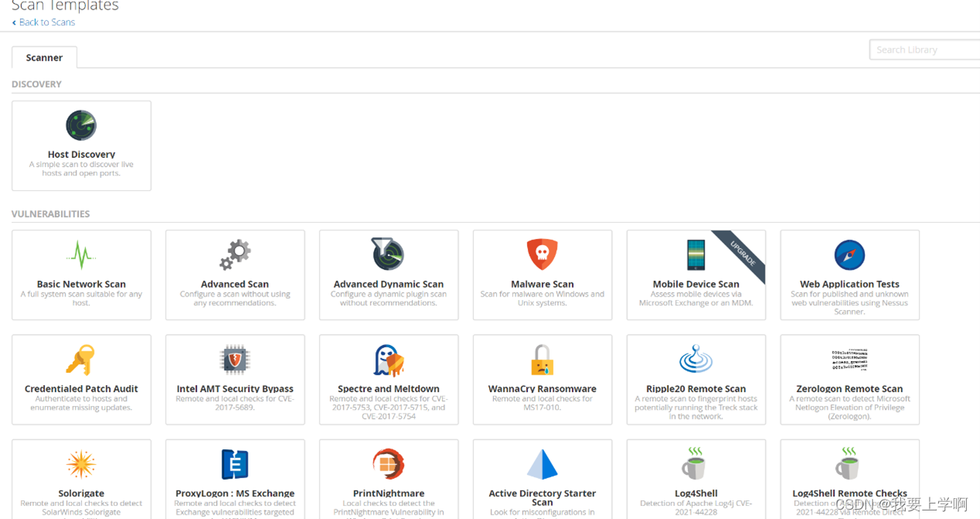Click 'Scan for published and unknown web vulnerabilities' text
This screenshot has height=519, width=980.
(x=850, y=302)
